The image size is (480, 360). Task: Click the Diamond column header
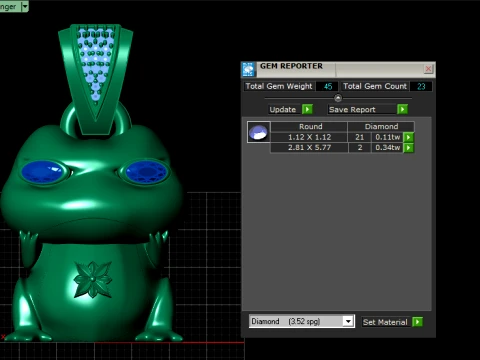click(x=381, y=126)
